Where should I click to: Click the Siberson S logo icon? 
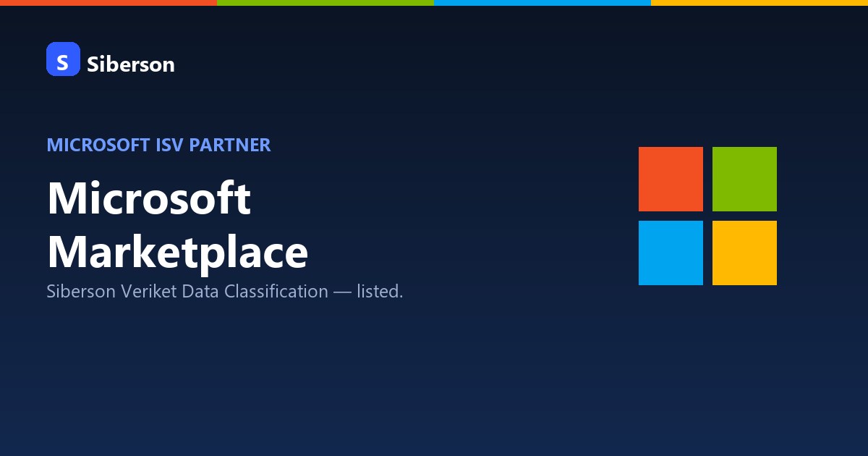pyautogui.click(x=63, y=59)
